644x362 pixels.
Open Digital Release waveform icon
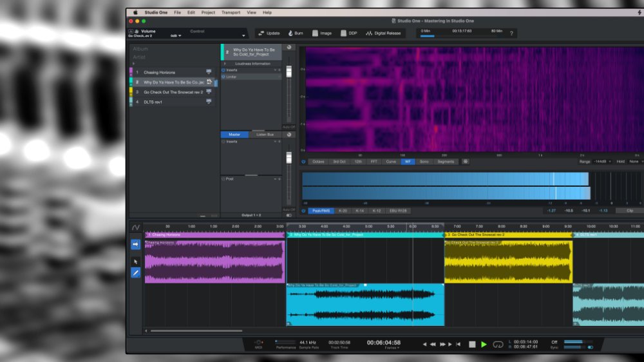pyautogui.click(x=369, y=33)
